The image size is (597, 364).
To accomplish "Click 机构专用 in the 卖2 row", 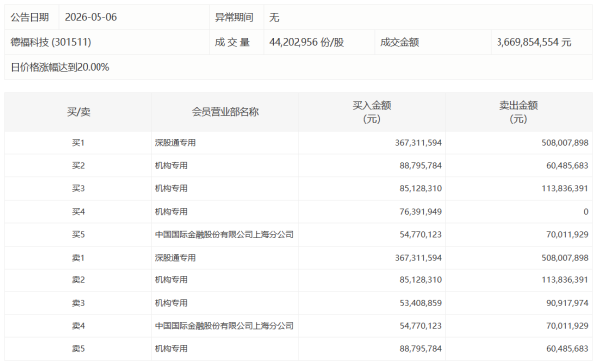I will tap(171, 280).
